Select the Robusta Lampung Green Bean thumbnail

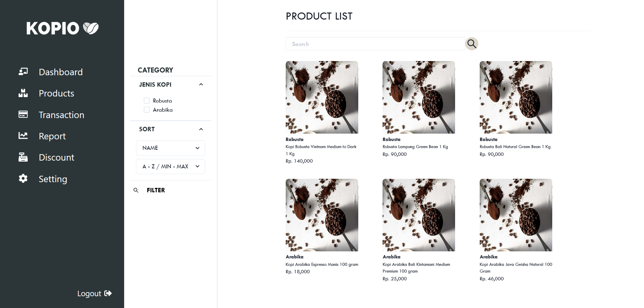[419, 97]
